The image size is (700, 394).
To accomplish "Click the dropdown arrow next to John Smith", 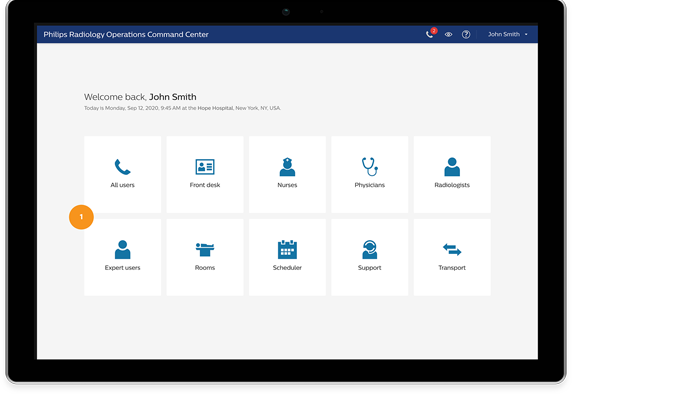I will [x=526, y=34].
